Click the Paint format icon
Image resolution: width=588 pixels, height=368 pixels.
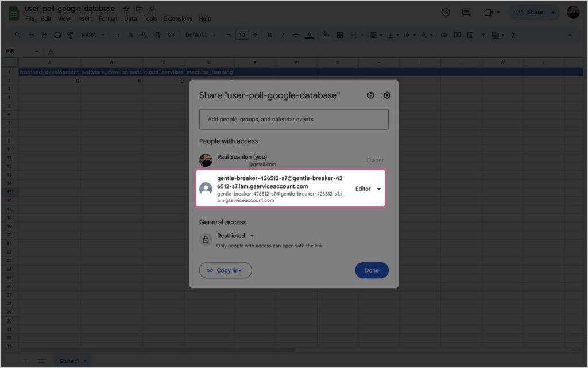point(70,35)
